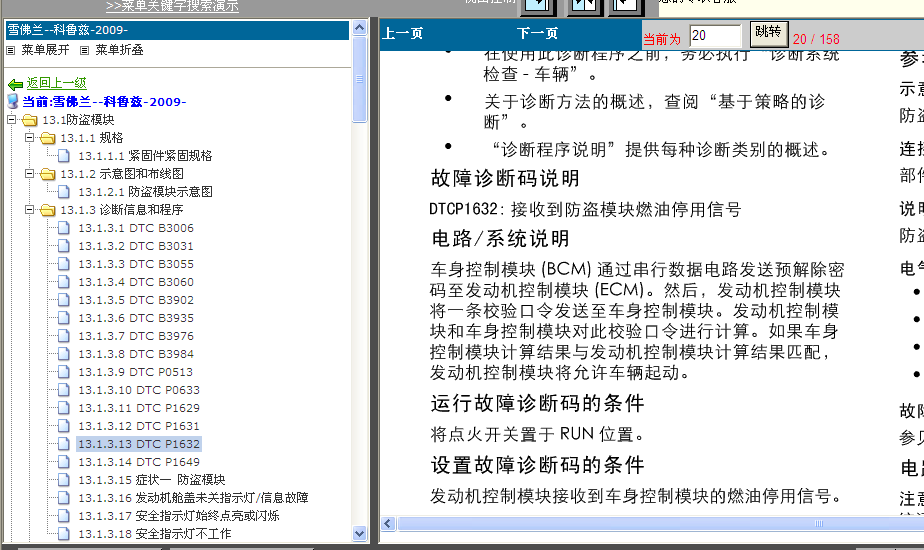Open 13.1.3.15 症状一 防盗模块
Viewport: 924px width, 550px height.
pos(152,480)
